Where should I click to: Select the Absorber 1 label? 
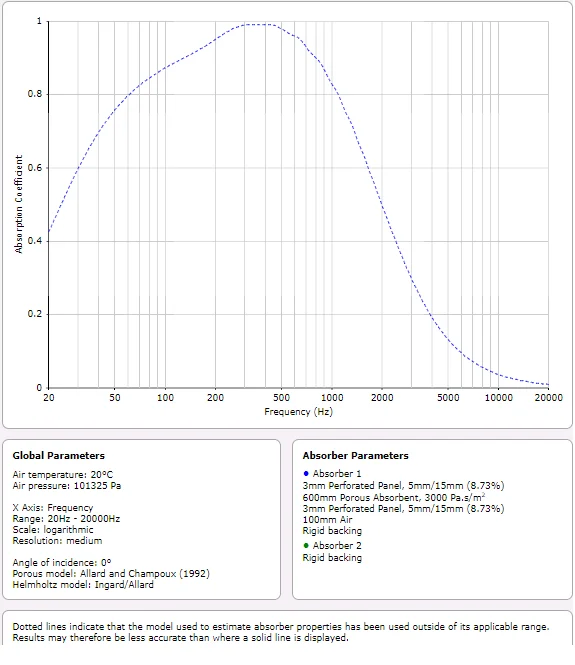(x=337, y=473)
